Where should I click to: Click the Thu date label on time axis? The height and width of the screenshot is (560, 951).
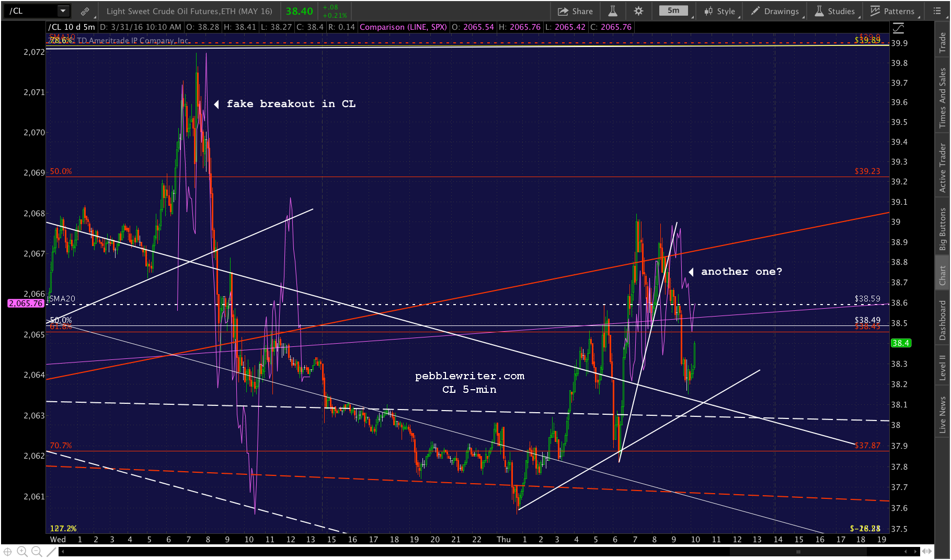click(x=503, y=540)
